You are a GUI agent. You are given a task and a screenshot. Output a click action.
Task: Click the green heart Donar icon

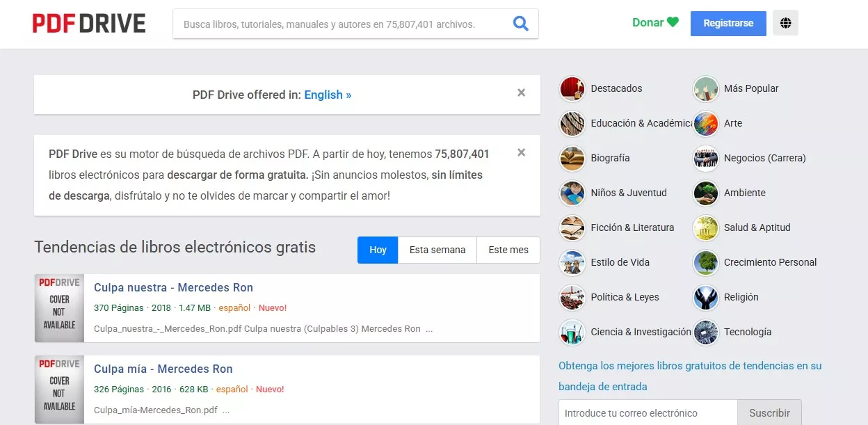tap(673, 22)
